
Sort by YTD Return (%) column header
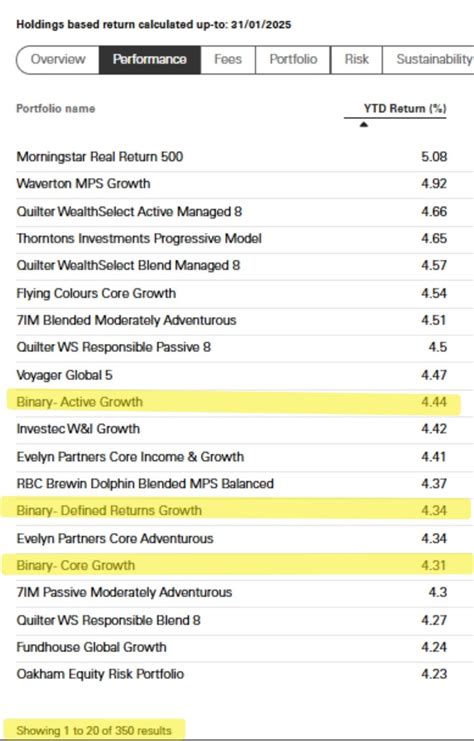click(405, 108)
